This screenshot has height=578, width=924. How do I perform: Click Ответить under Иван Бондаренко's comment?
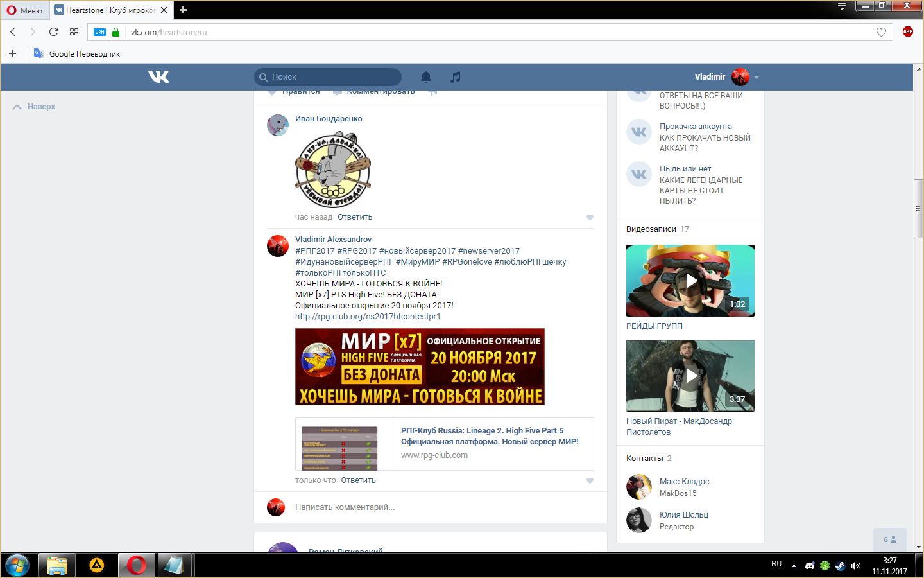pyautogui.click(x=355, y=217)
